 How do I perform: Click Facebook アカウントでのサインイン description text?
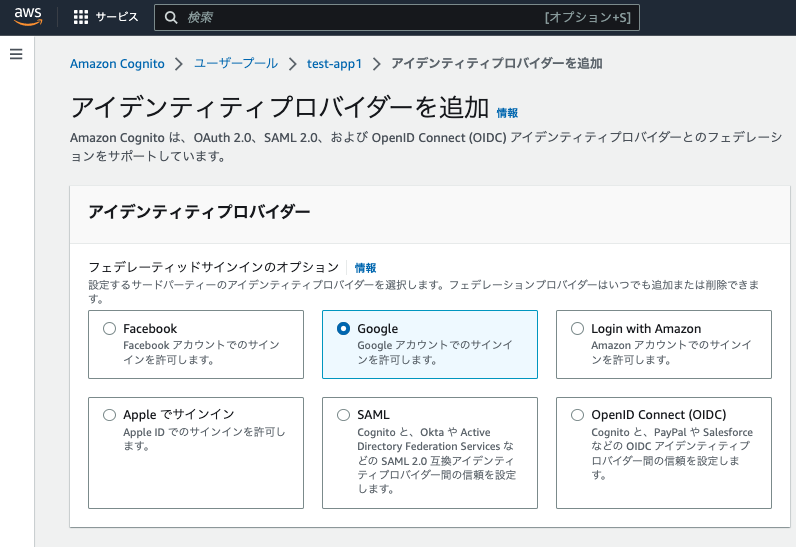tap(202, 352)
